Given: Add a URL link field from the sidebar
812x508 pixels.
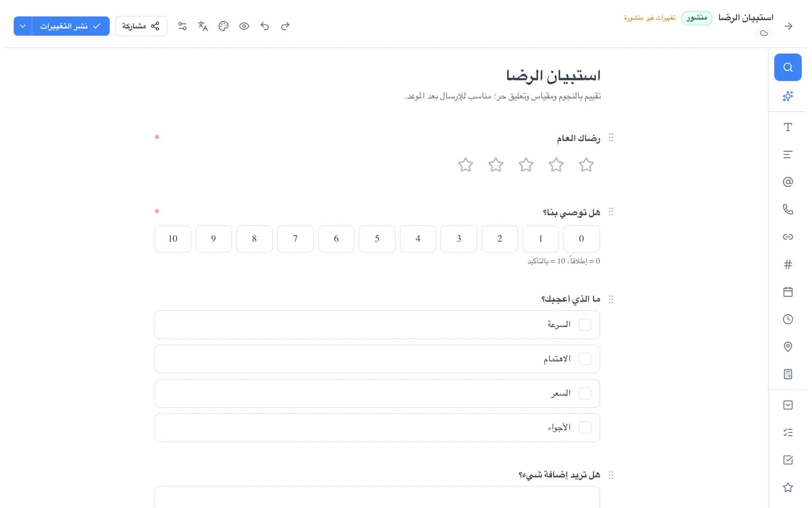Looking at the screenshot, I should 788,237.
